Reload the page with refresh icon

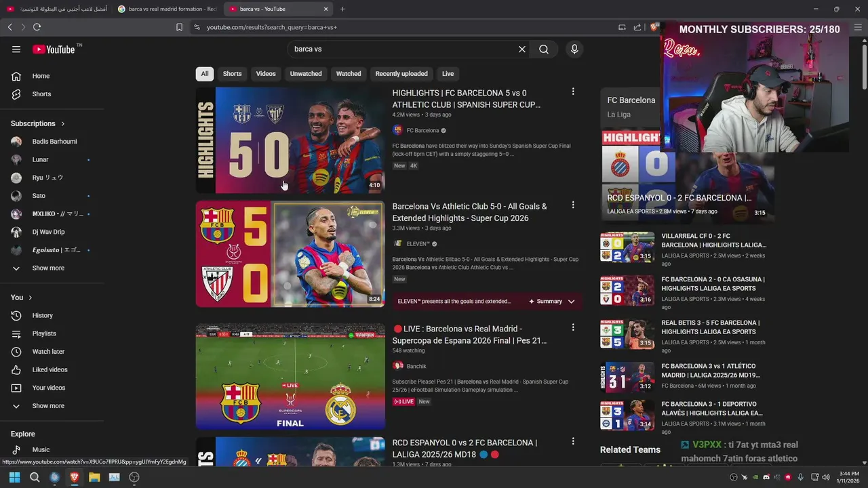pyautogui.click(x=37, y=27)
